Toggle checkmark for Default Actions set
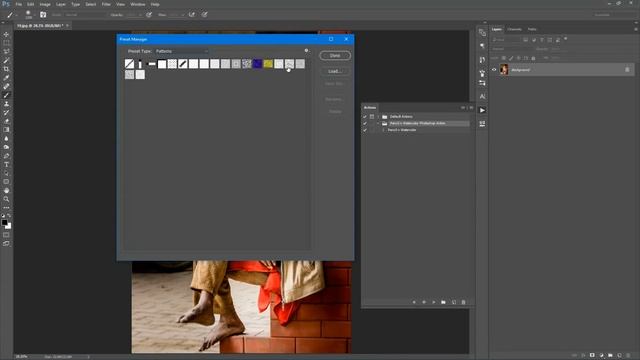The height and width of the screenshot is (360, 640). (365, 117)
